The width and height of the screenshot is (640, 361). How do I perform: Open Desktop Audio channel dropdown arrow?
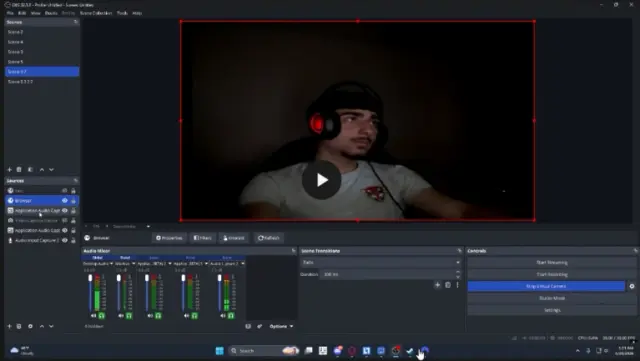click(111, 264)
